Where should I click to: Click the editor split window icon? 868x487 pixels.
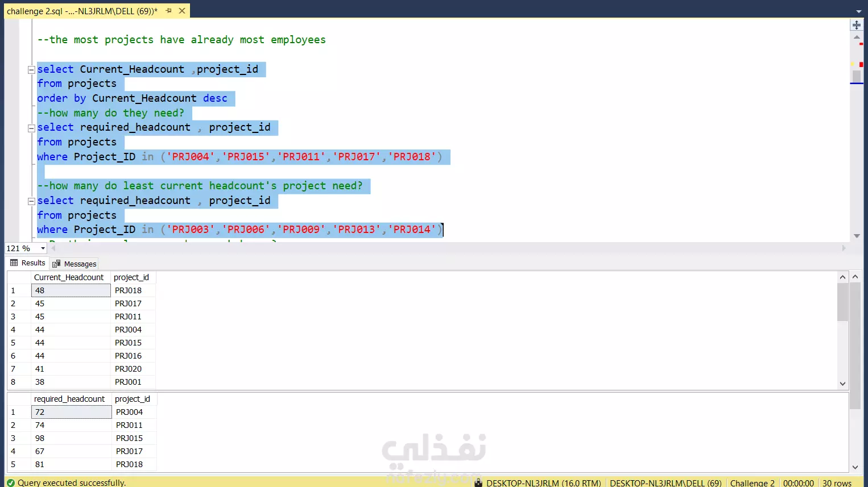pyautogui.click(x=857, y=25)
